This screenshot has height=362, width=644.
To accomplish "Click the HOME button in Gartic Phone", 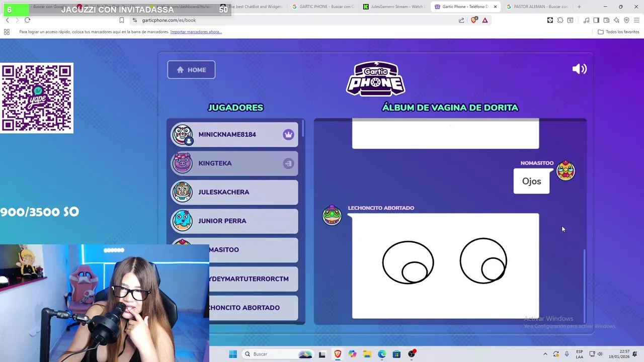I will pyautogui.click(x=191, y=70).
